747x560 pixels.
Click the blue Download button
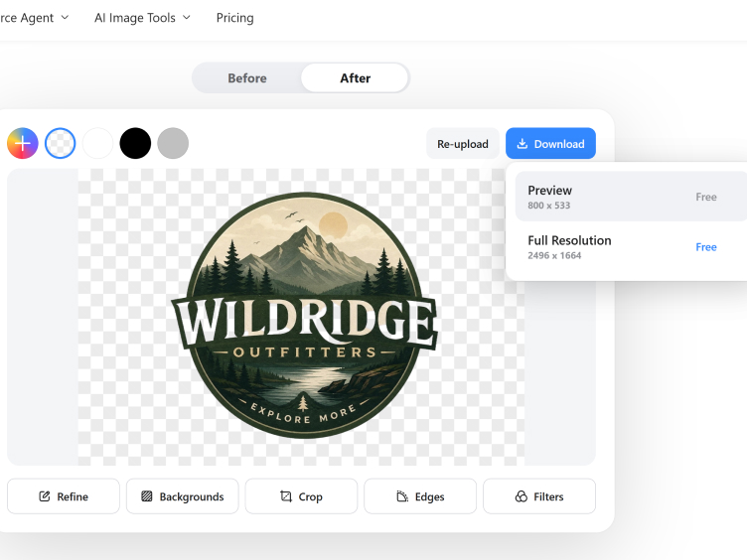[550, 143]
